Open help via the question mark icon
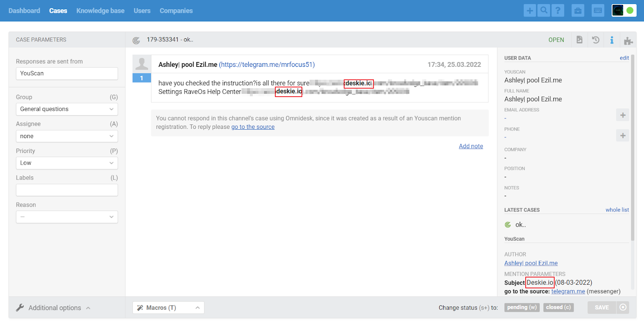 (x=558, y=10)
